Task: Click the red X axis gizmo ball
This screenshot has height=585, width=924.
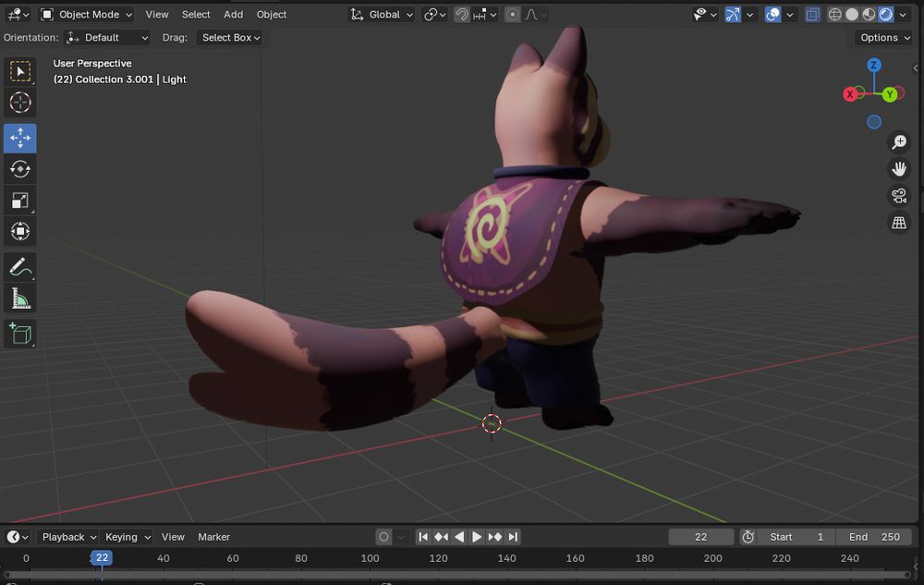Action: pos(850,94)
